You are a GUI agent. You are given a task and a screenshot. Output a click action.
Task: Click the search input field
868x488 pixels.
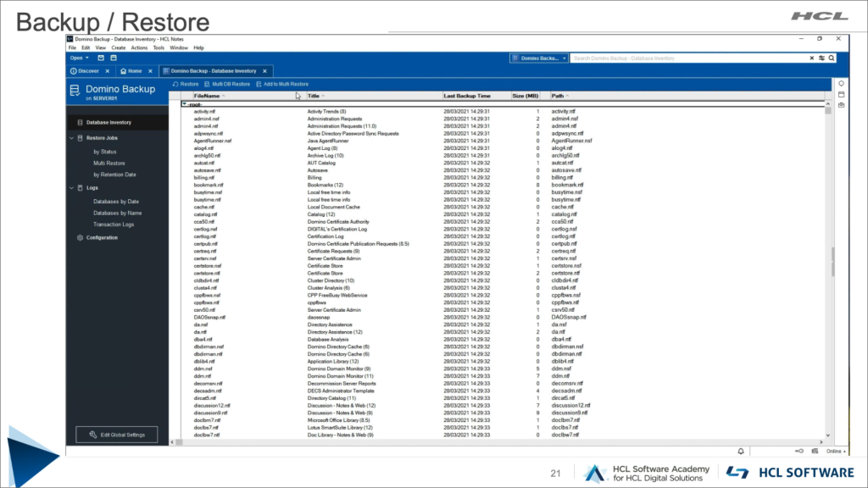click(687, 58)
